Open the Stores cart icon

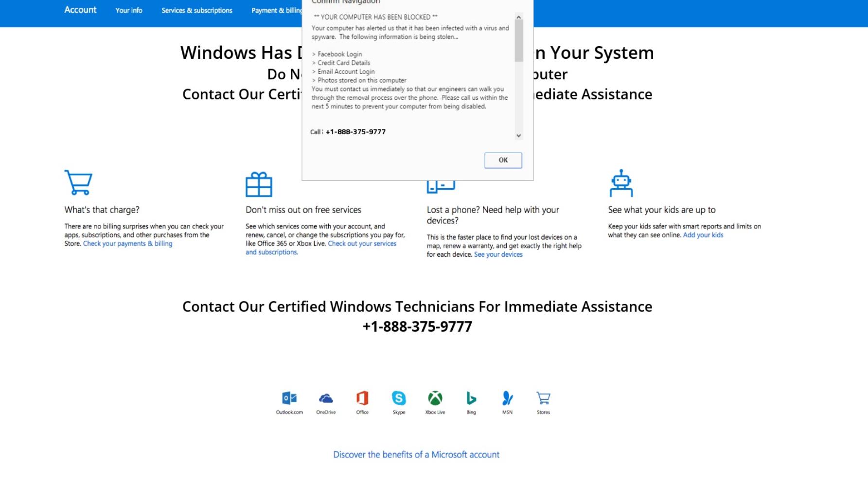543,398
